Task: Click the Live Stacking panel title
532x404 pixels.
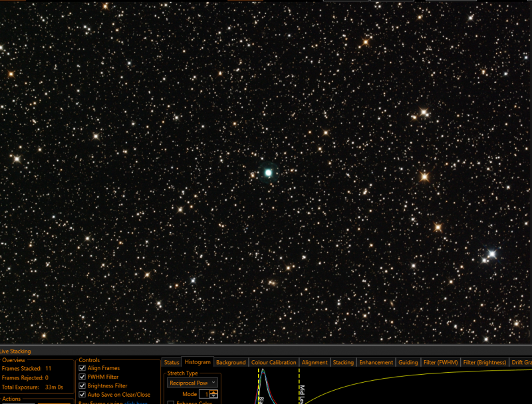Action: pos(15,351)
